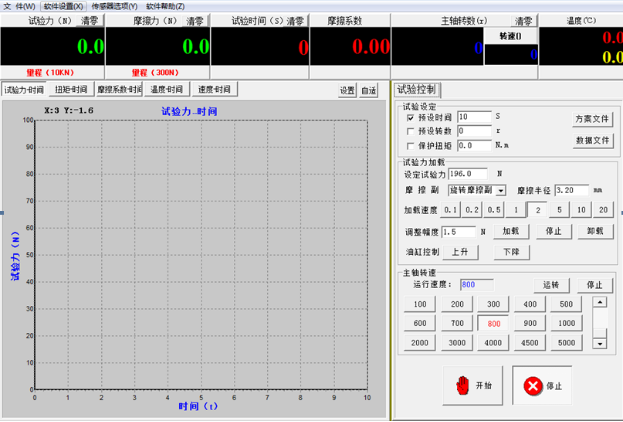
Task: Uncheck the 预设时间 checkbox
Action: [x=410, y=117]
